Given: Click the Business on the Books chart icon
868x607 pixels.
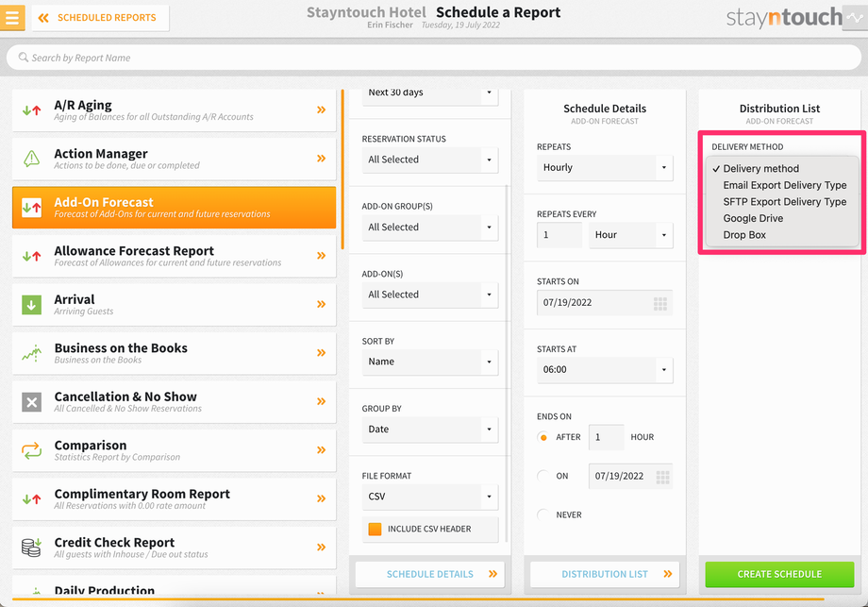Looking at the screenshot, I should 31,353.
